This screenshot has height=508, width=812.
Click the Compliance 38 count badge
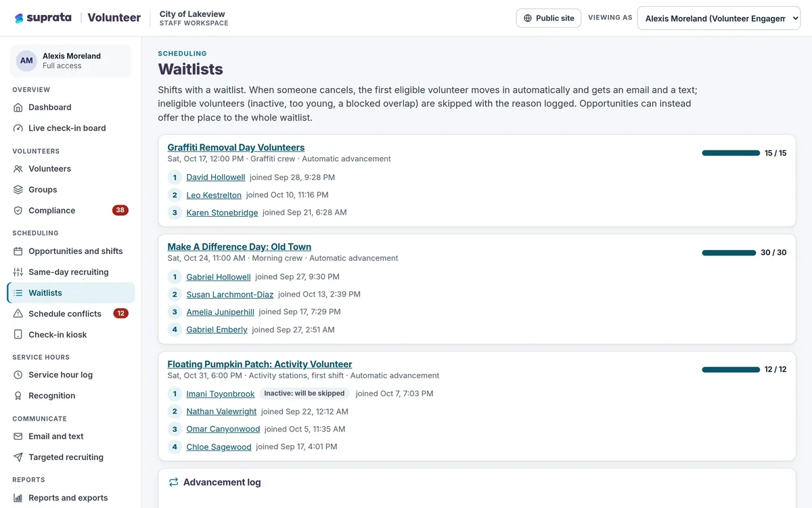coord(120,211)
